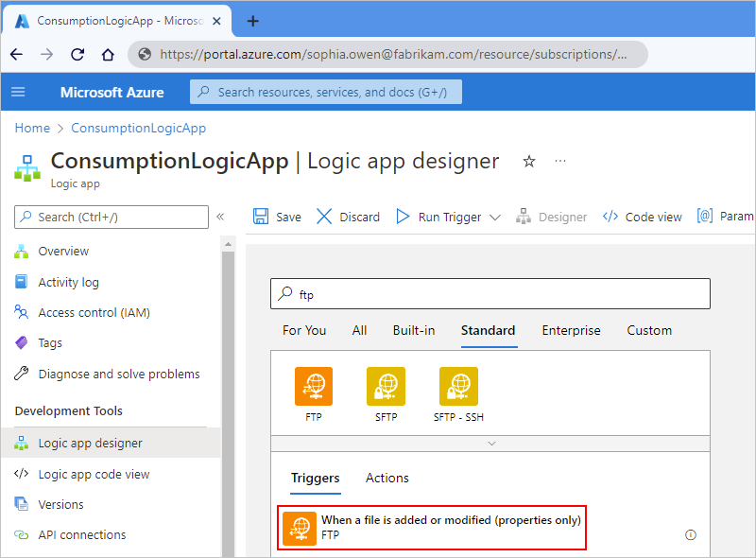Open Code view from the toolbar
The image size is (756, 558).
pyautogui.click(x=610, y=217)
